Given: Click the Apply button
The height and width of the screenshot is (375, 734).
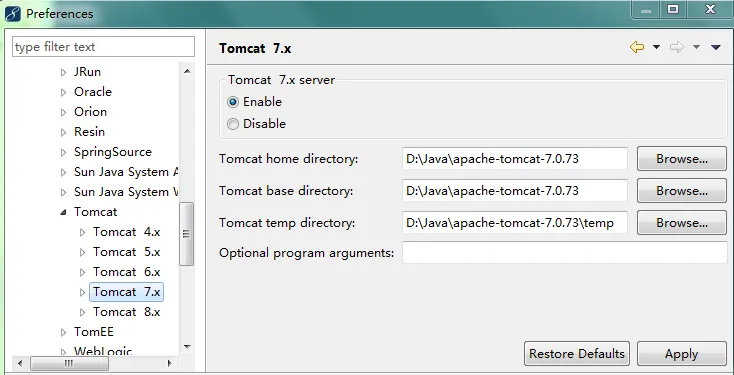Looking at the screenshot, I should pos(682,353).
